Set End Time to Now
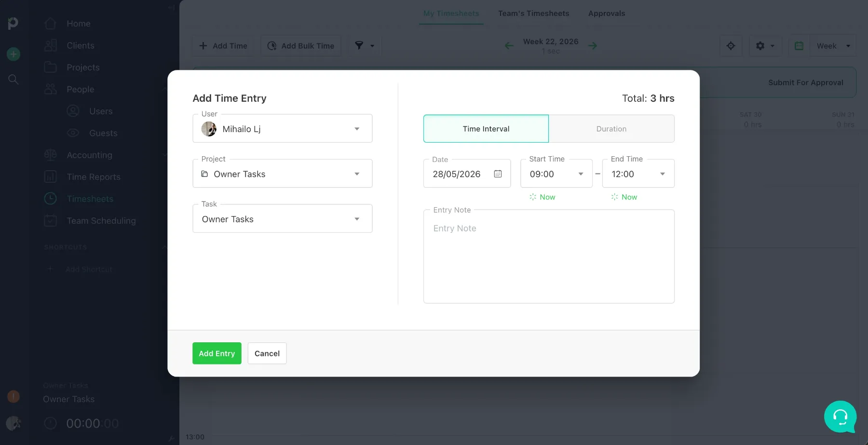Viewport: 868px width, 445px height. 624,197
